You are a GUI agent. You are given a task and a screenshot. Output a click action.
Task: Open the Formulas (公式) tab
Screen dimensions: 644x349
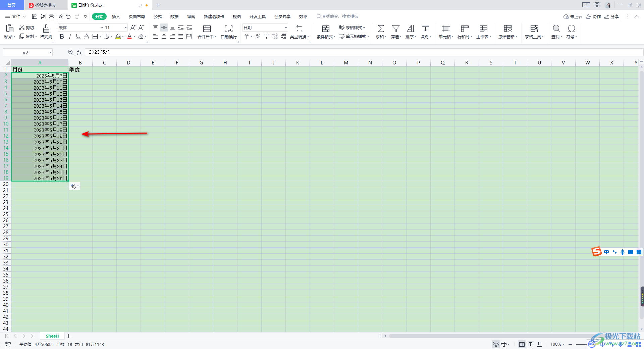tap(158, 16)
